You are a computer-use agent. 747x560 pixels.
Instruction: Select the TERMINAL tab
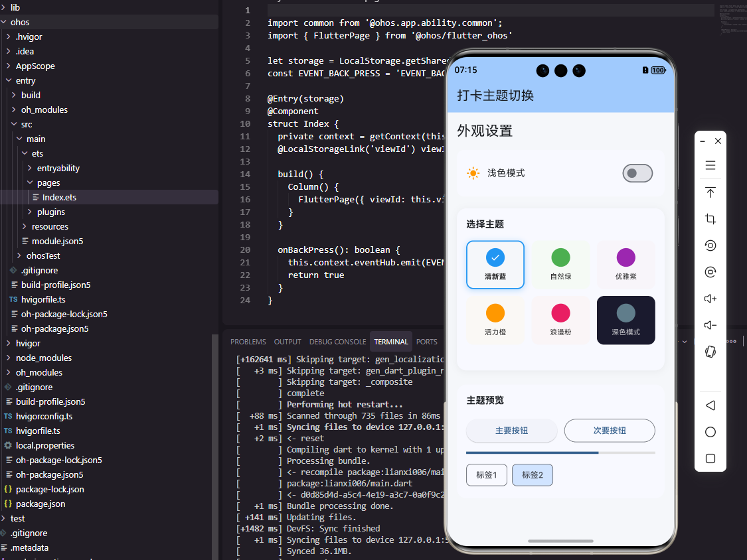pyautogui.click(x=390, y=342)
